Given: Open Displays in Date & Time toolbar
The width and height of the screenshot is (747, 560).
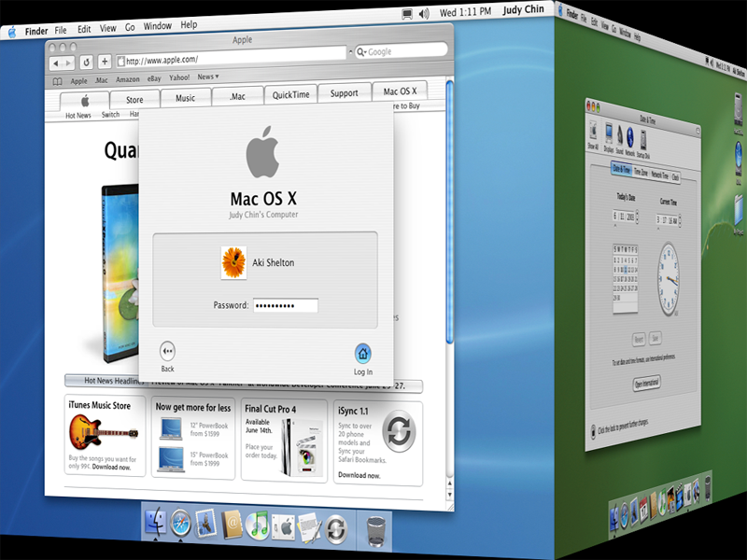Looking at the screenshot, I should [609, 138].
